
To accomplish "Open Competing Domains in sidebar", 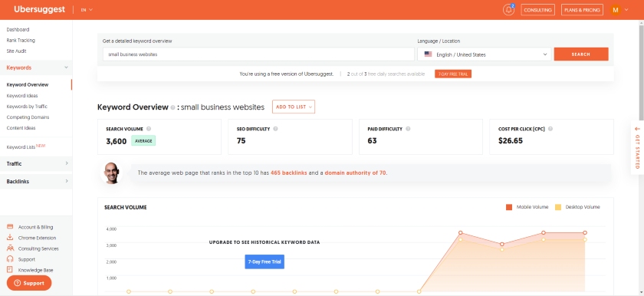I will coord(28,117).
